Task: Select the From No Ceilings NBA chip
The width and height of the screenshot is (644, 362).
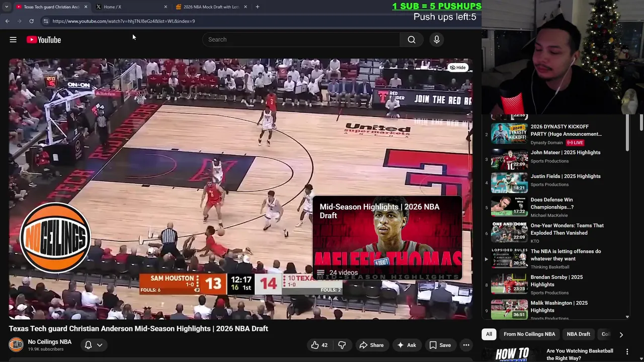Action: 529,334
